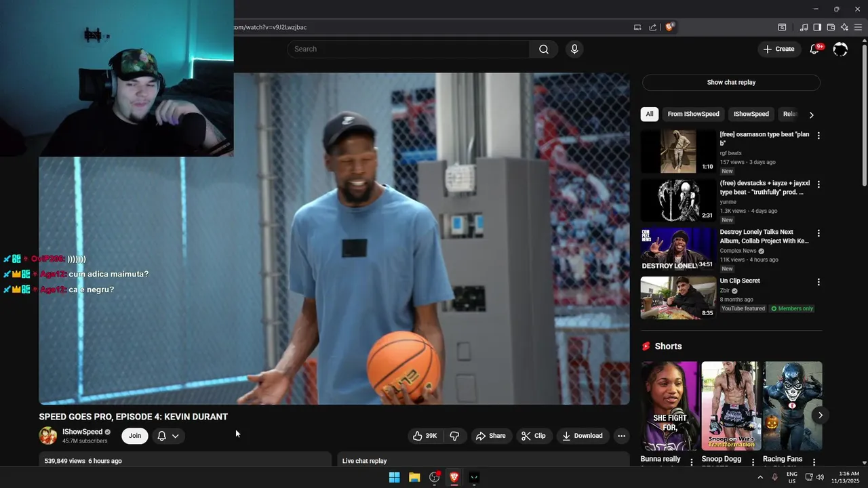
Task: Open more actions ellipsis below video
Action: coord(621,436)
